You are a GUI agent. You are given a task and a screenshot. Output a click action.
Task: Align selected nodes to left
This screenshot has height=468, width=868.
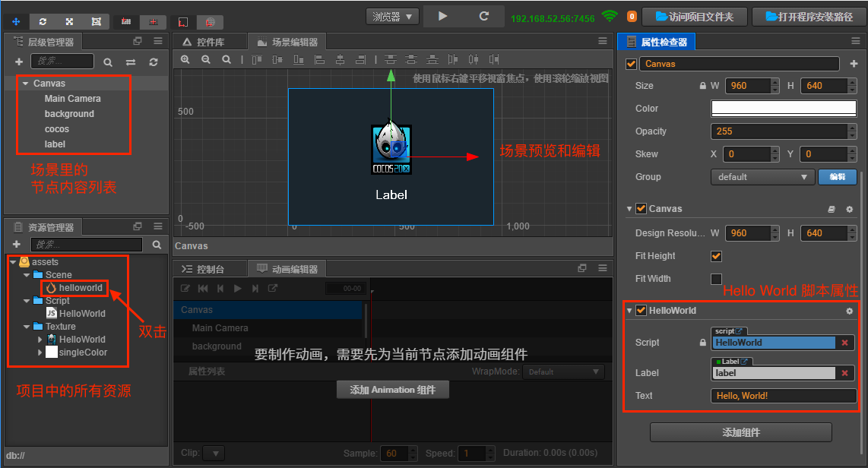[319, 59]
